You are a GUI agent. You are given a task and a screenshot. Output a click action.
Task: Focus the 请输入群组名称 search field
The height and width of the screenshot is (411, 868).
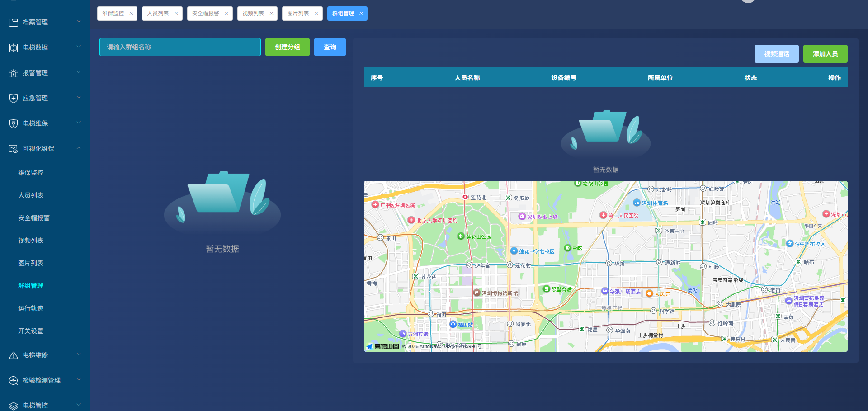180,47
